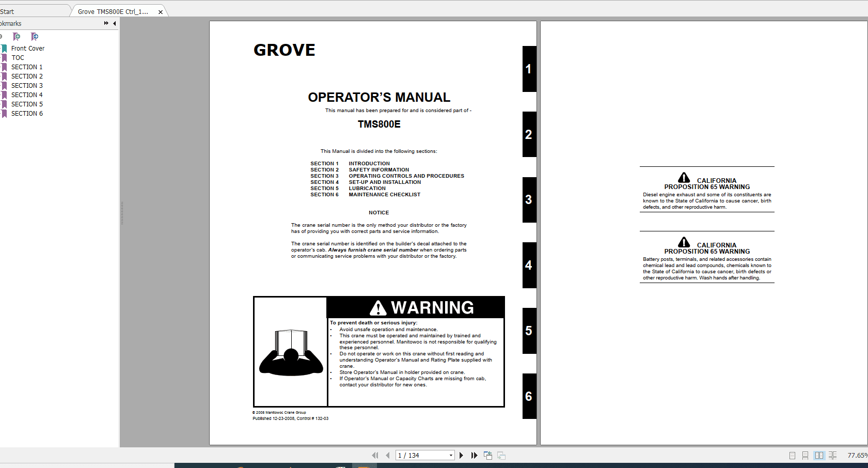868x468 pixels.
Task: Switch to the Start tab
Action: pyautogui.click(x=31, y=11)
